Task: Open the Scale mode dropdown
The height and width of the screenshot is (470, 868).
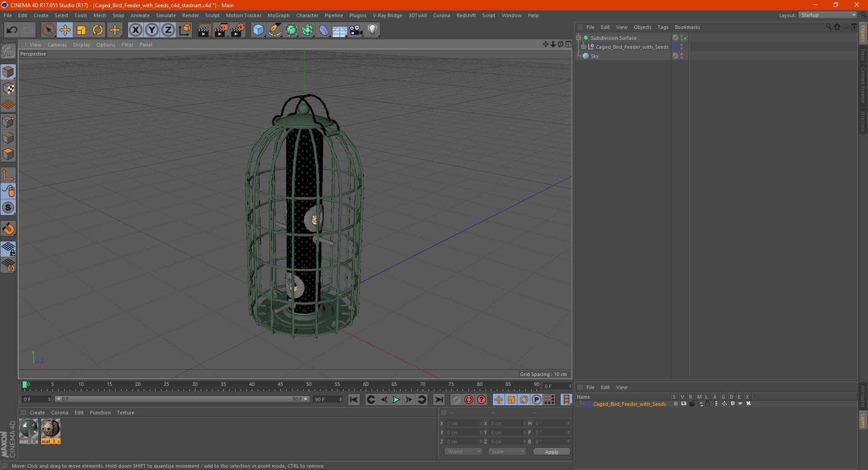Action: click(x=507, y=451)
